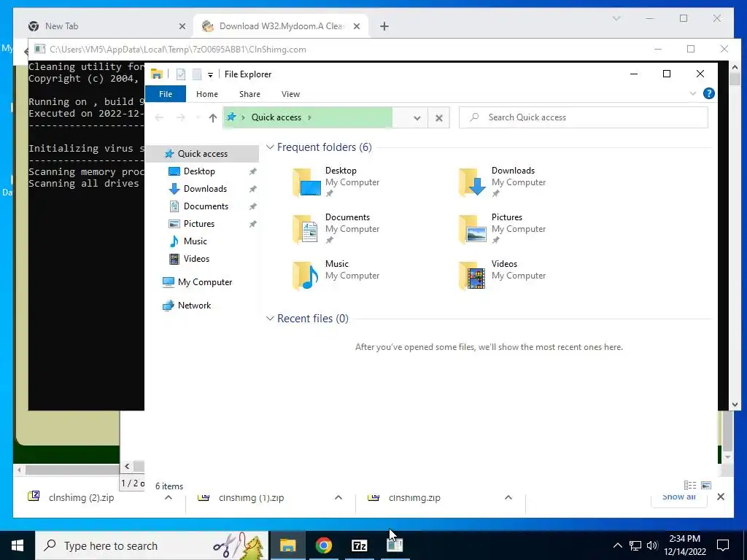Screen dimensions: 747x560
Task: Click the New folder icon in quick access toolbar
Action: (197, 74)
